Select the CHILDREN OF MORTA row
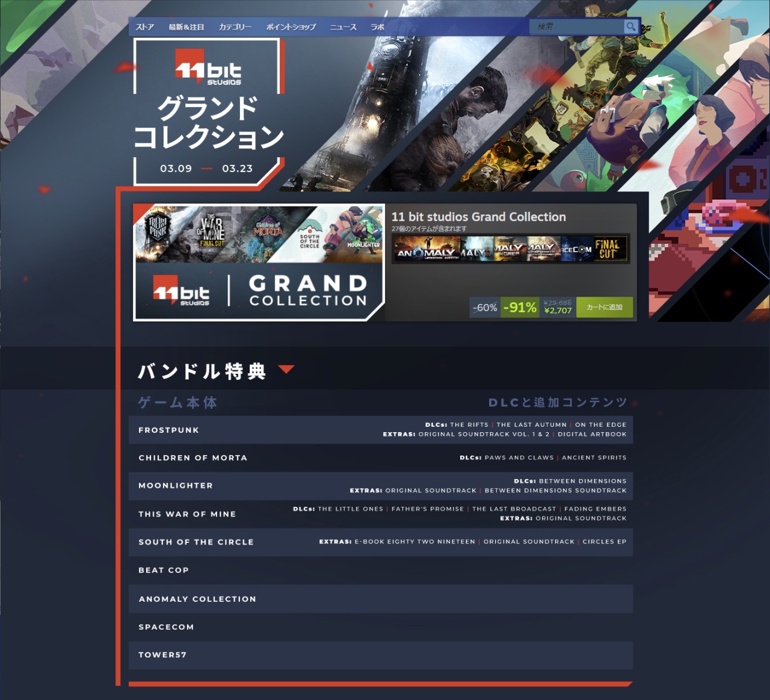 coord(381,457)
